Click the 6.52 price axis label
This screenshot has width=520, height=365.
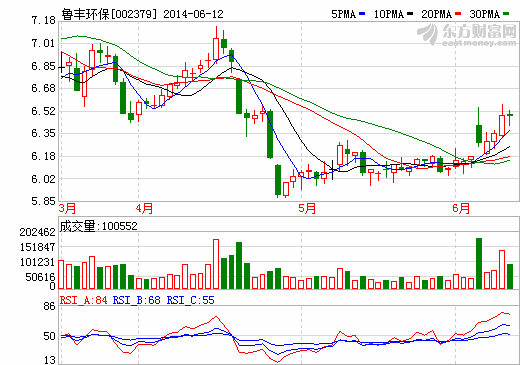(x=43, y=111)
